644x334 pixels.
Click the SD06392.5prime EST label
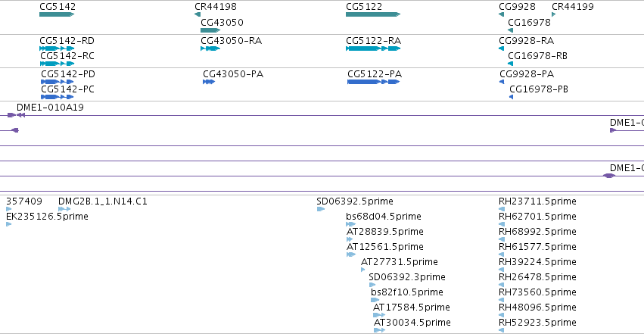[355, 201]
